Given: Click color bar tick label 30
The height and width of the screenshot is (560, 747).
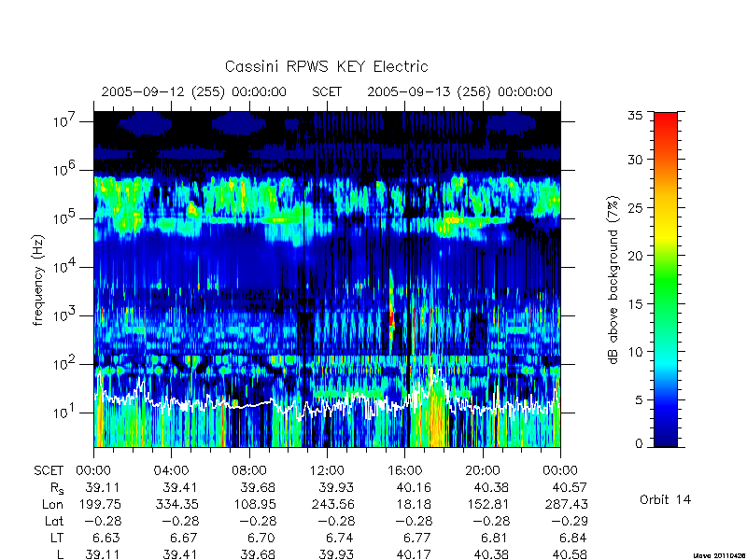Looking at the screenshot, I should coord(635,160).
